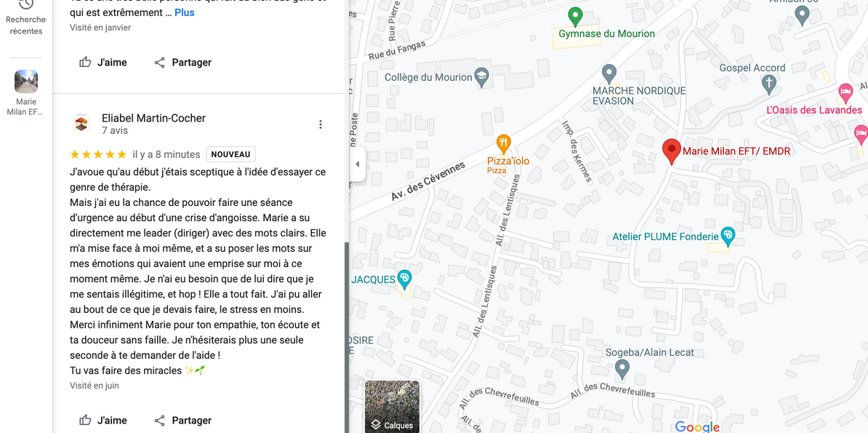The height and width of the screenshot is (433, 868).
Task: Expand truncated review with Plus link
Action: click(x=185, y=12)
